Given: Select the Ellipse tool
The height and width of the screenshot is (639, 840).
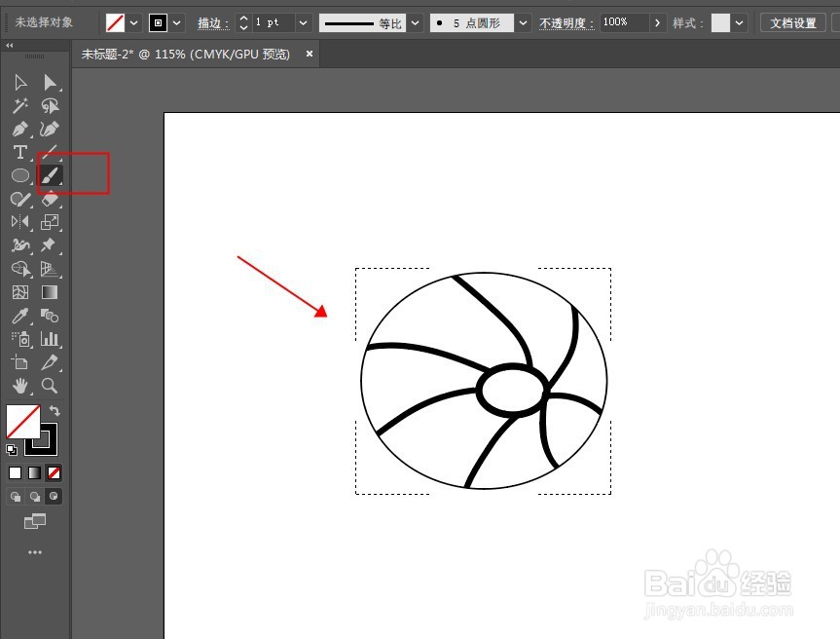Looking at the screenshot, I should pyautogui.click(x=20, y=175).
